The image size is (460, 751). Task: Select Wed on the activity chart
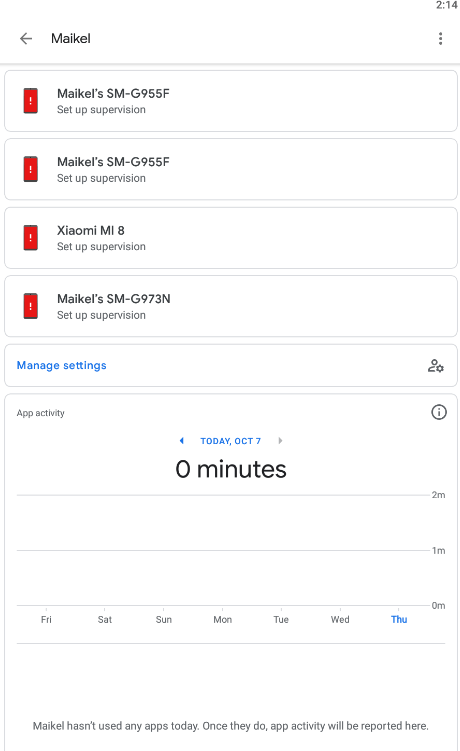340,619
